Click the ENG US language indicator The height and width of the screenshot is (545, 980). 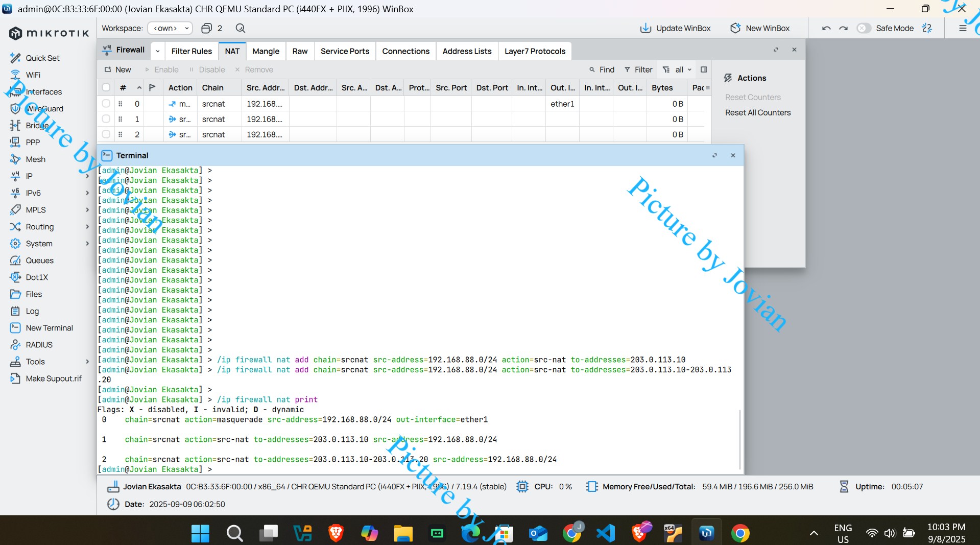pos(843,533)
